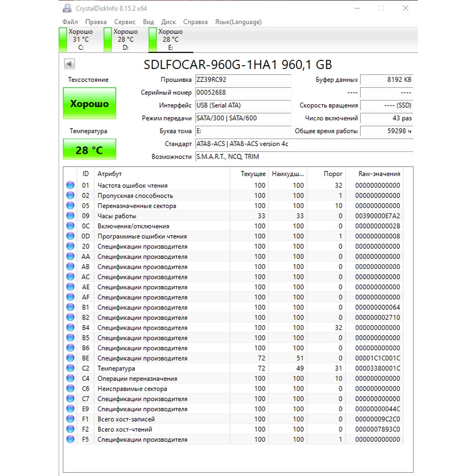476x476 pixels.
Task: Open the Диск menu
Action: point(169,22)
